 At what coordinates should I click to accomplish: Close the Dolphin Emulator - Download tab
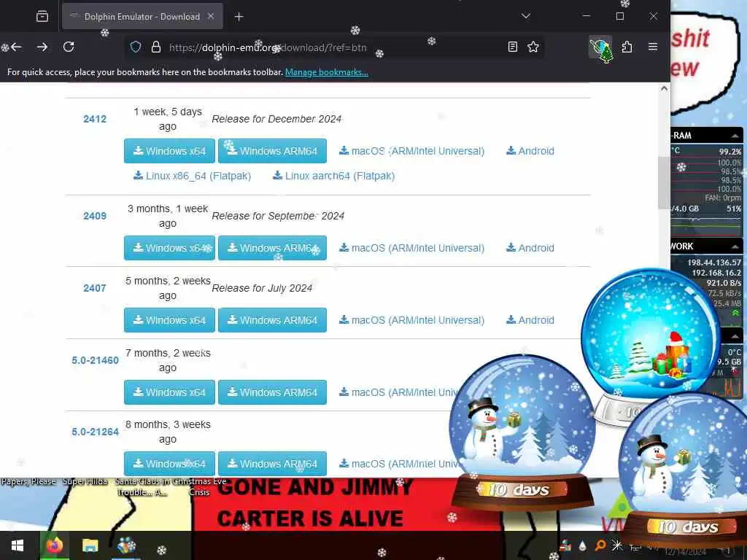pos(211,16)
